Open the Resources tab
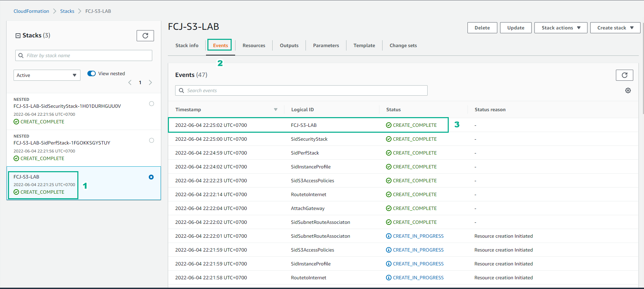 [x=254, y=45]
